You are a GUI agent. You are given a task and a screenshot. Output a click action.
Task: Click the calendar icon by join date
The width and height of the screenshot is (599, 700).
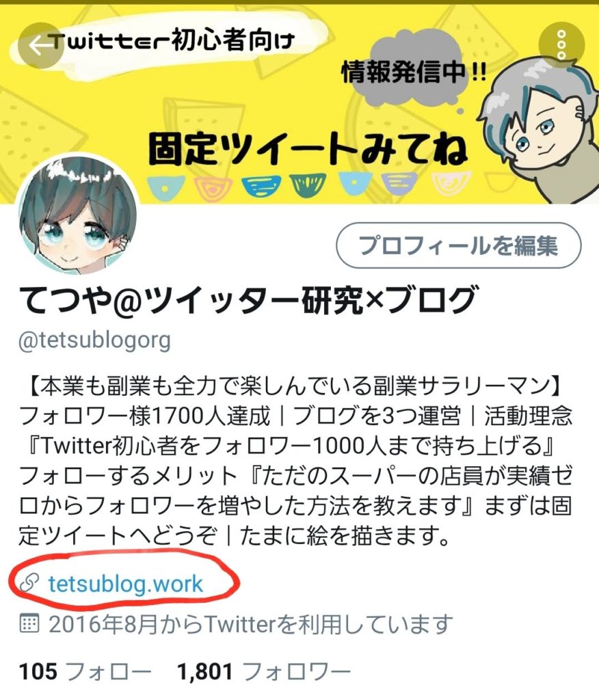[x=29, y=623]
